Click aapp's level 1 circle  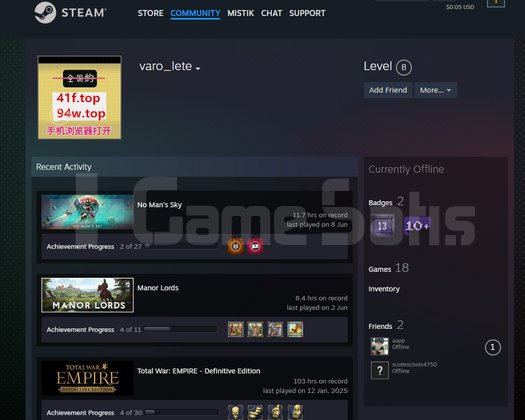(493, 347)
